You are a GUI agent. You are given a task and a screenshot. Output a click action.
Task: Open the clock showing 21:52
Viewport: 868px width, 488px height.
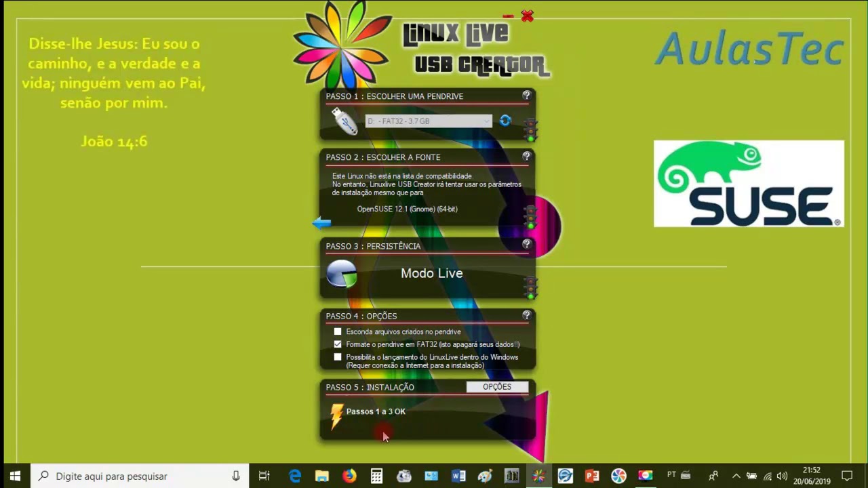[x=812, y=476]
